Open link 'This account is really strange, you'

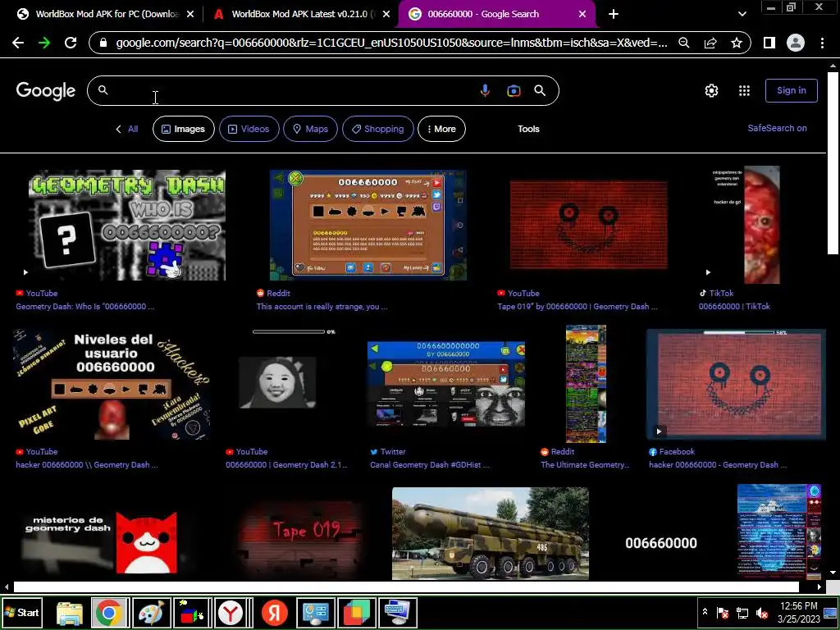[322, 307]
